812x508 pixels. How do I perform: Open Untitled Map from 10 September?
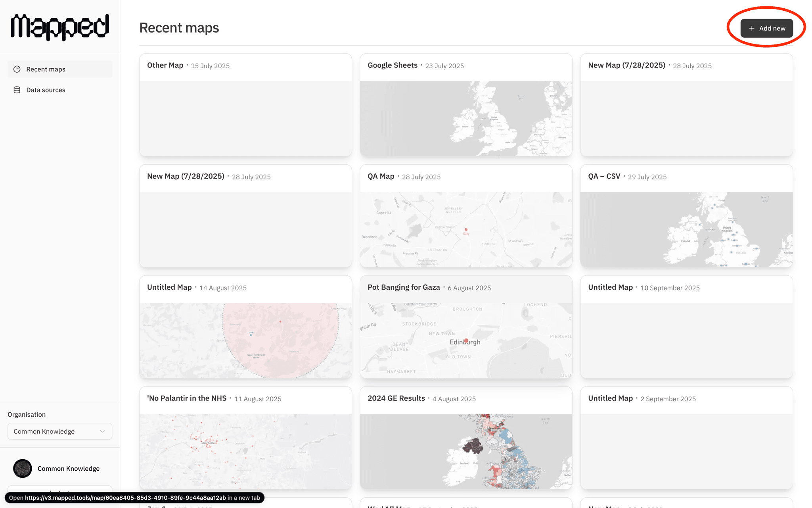(686, 341)
